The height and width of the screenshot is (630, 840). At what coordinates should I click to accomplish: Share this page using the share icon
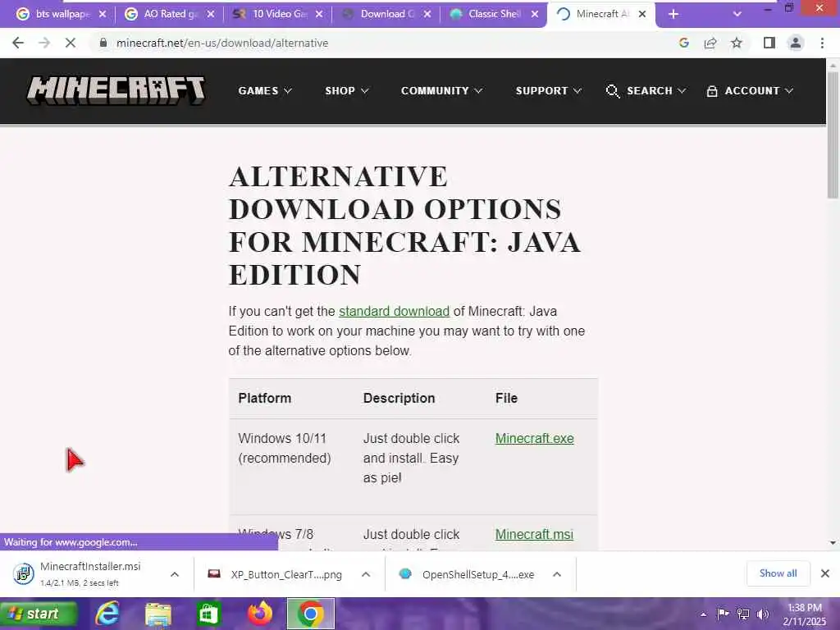pyautogui.click(x=710, y=43)
